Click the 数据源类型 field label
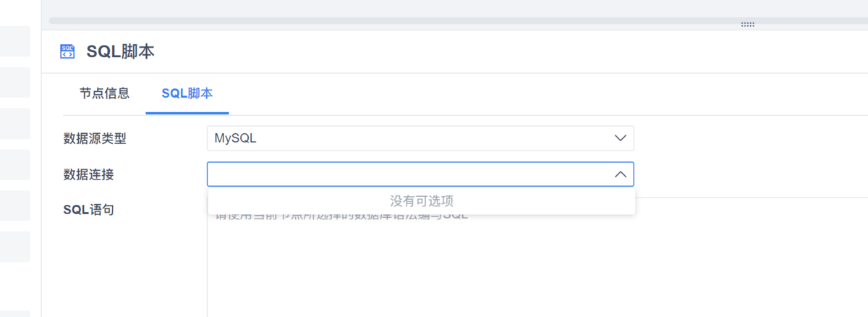Viewport: 868px width, 317px height. [95, 138]
